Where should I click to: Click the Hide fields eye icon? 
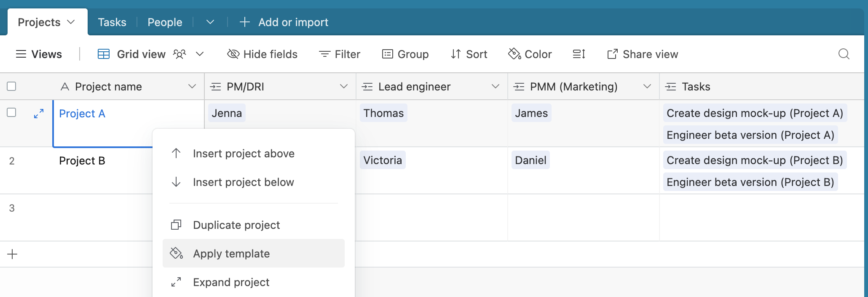[x=233, y=54]
